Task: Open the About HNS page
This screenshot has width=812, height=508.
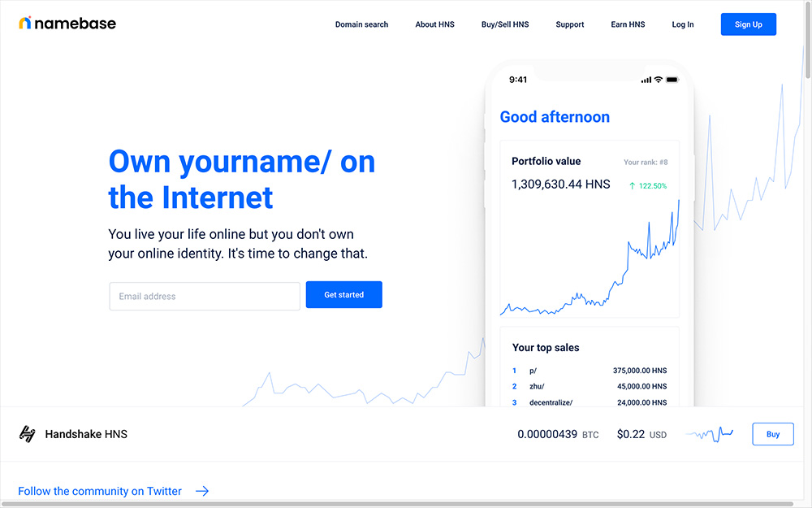Action: point(434,24)
